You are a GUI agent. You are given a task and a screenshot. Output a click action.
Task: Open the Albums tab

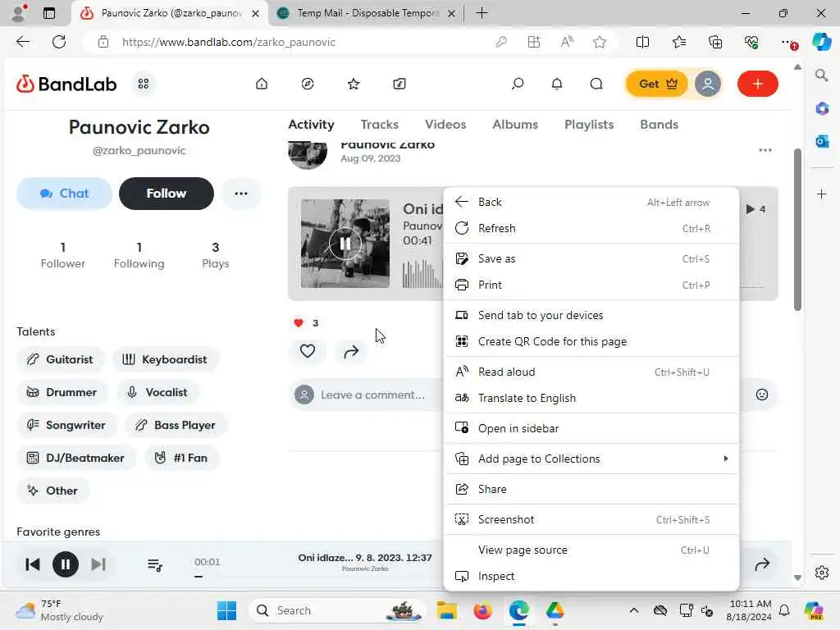point(515,125)
